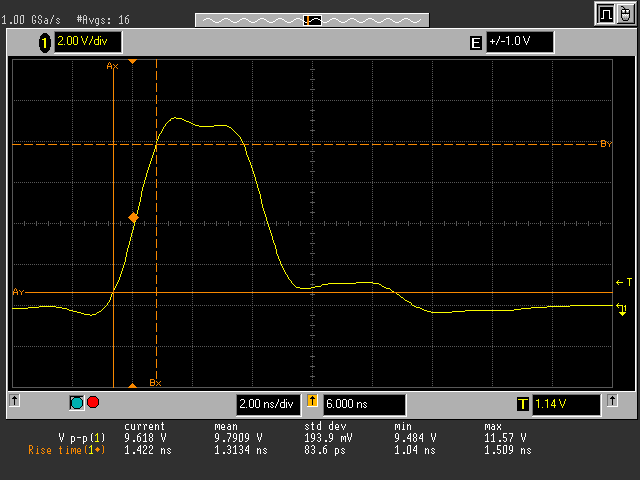
Task: Click the channel 1 indicator icon
Action: tap(44, 42)
